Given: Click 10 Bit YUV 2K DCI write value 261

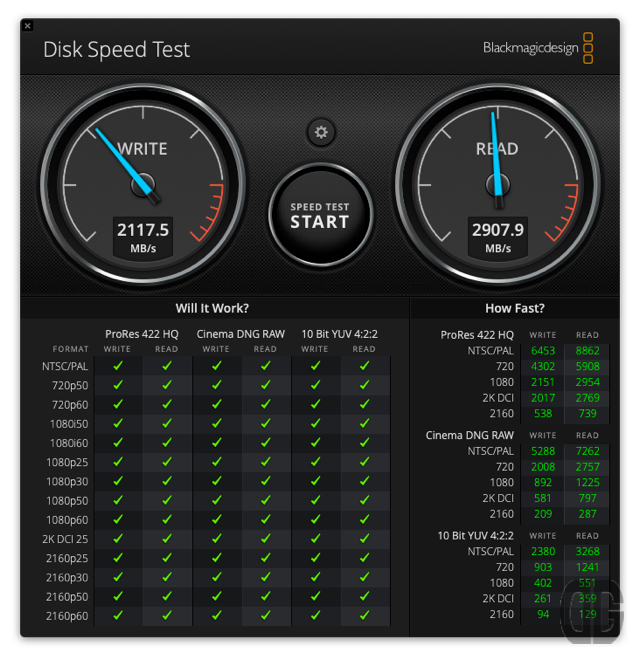Looking at the screenshot, I should click(x=543, y=599).
